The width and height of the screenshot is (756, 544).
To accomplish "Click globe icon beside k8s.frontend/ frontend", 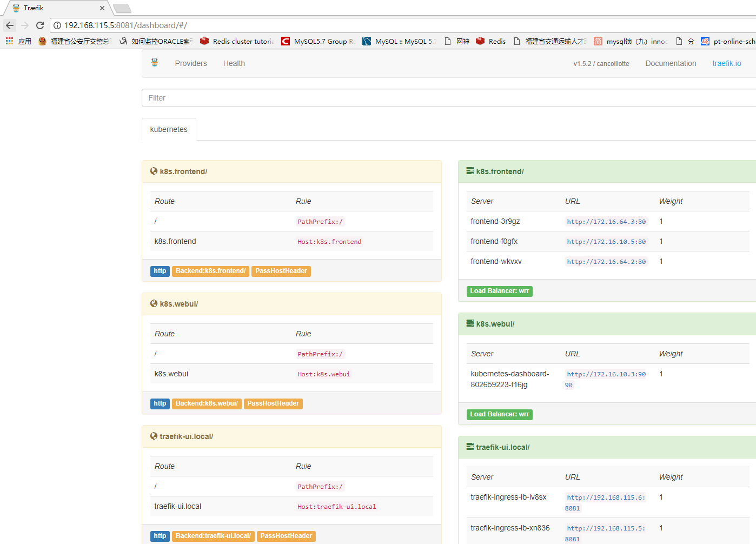I will 154,171.
